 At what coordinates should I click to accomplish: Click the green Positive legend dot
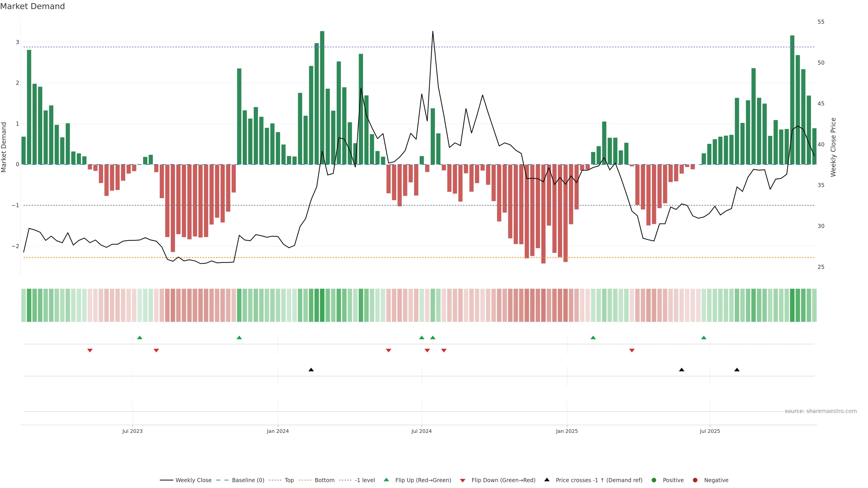(x=654, y=480)
